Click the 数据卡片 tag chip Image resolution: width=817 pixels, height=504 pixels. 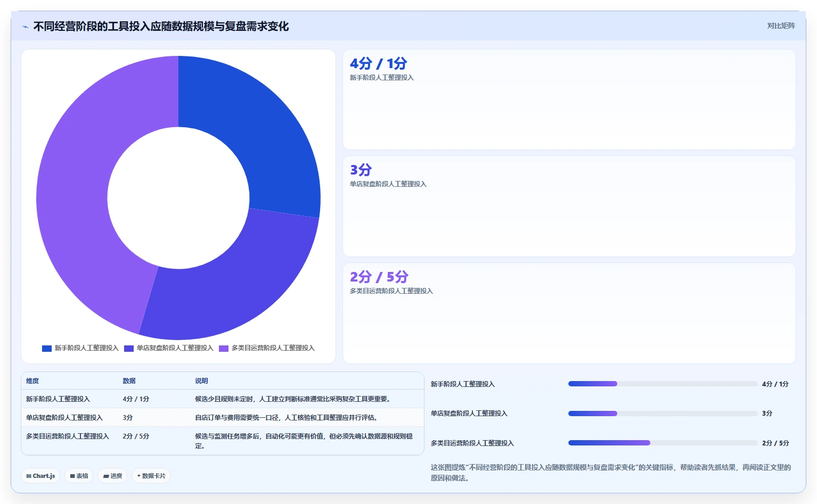point(151,476)
